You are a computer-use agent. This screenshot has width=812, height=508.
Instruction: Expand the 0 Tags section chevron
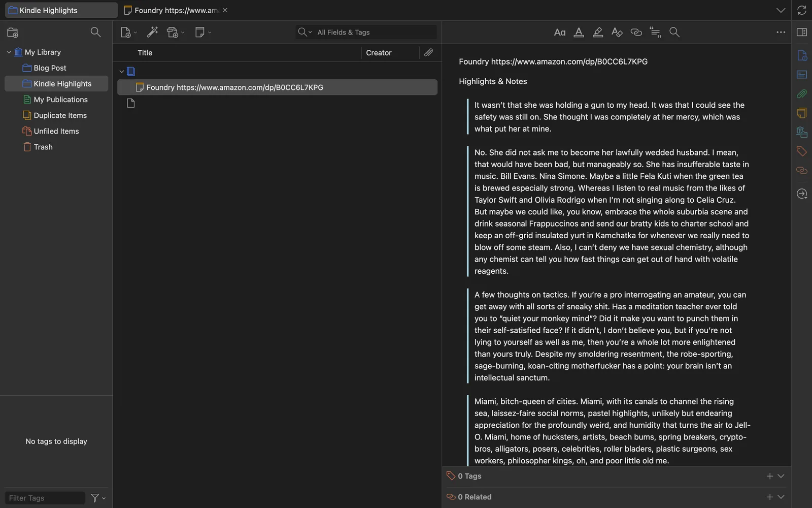click(781, 476)
